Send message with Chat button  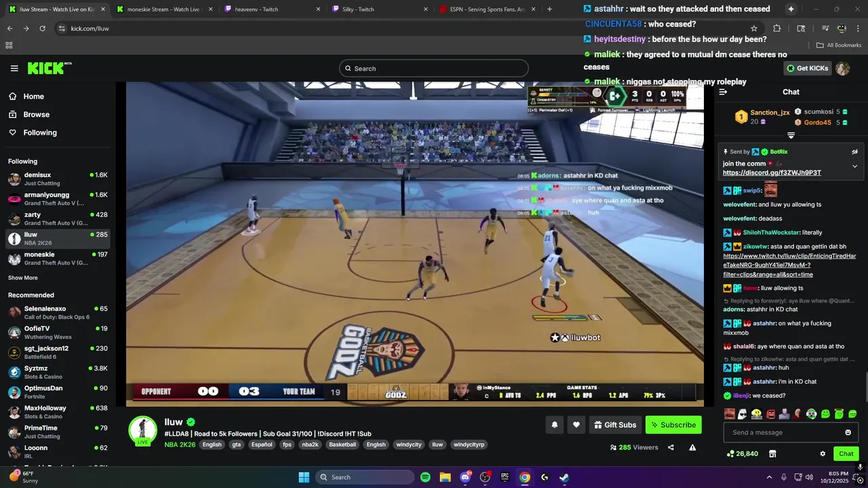click(x=846, y=453)
